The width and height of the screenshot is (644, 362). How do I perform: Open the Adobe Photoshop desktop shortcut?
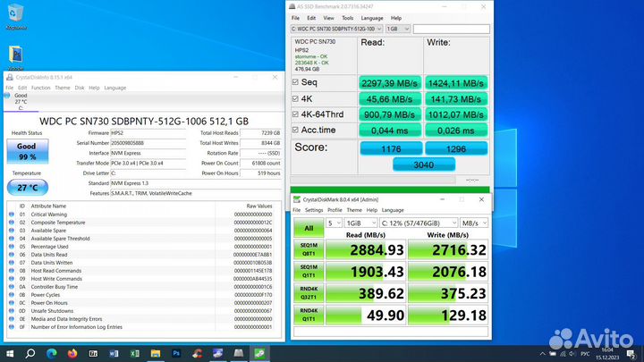[x=15, y=57]
